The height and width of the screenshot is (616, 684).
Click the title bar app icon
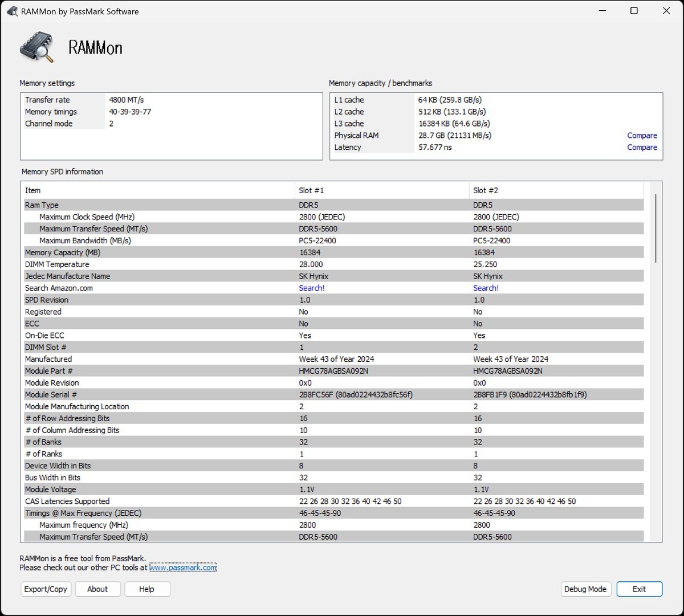(x=11, y=11)
